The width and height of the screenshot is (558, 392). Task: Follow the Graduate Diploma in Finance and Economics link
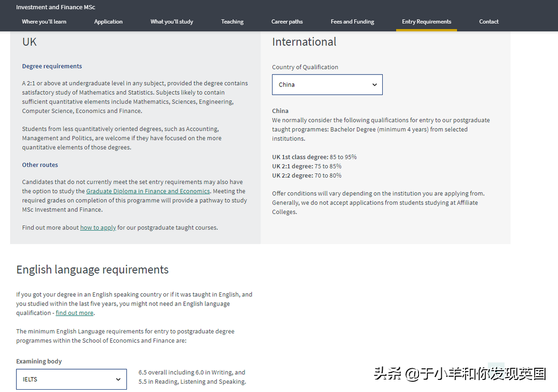148,191
